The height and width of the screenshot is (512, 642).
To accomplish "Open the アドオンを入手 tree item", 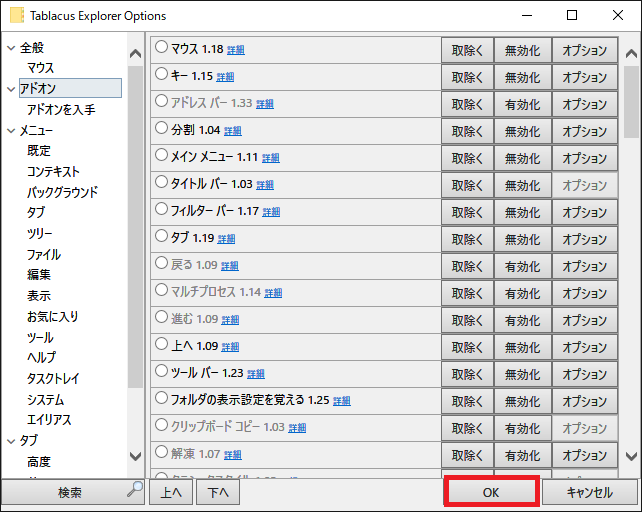I will tap(61, 110).
